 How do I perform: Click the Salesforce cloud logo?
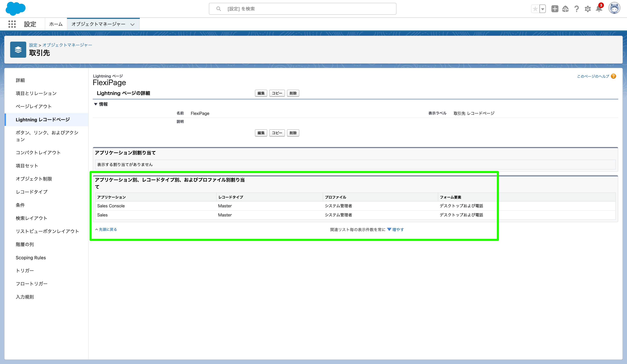click(x=15, y=9)
